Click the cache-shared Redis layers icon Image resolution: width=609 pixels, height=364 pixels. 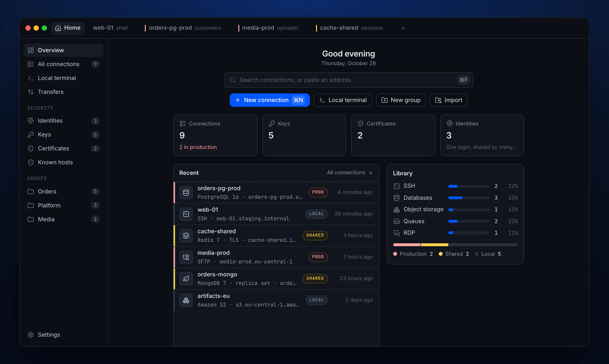186,236
